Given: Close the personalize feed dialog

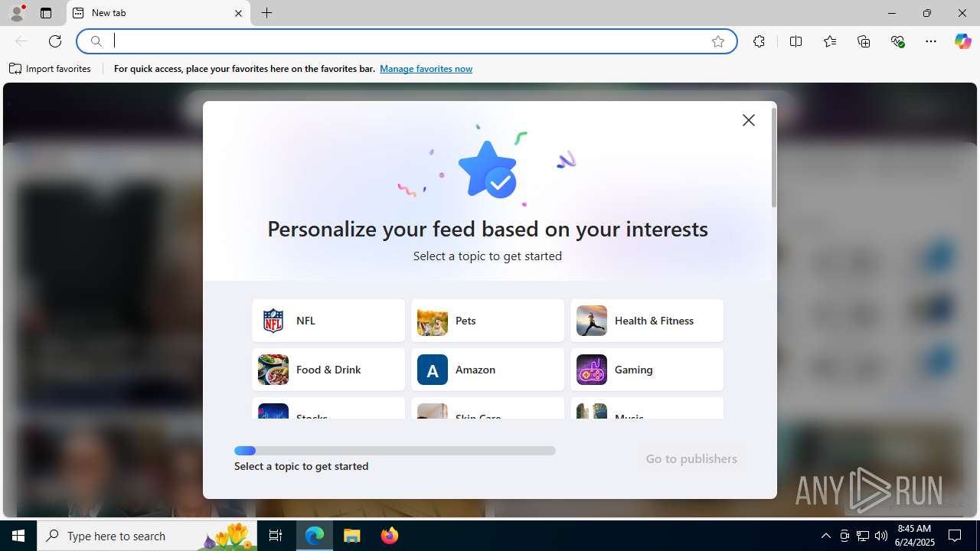Looking at the screenshot, I should (749, 120).
